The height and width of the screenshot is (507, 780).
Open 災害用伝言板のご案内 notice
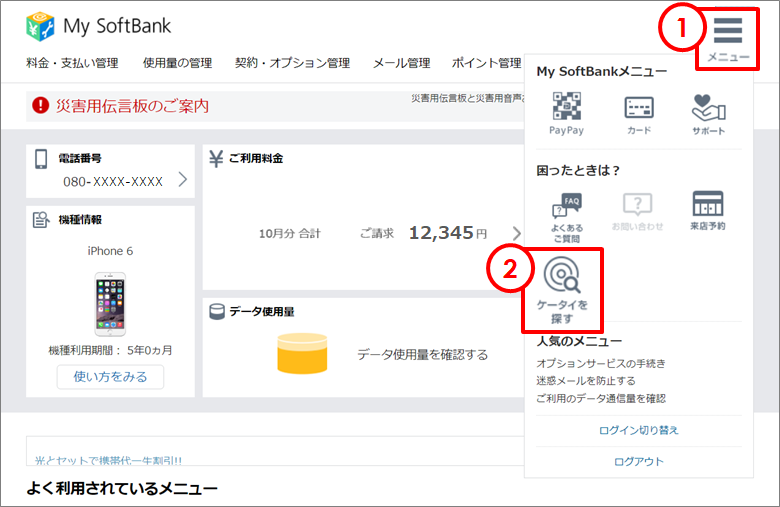[x=132, y=106]
